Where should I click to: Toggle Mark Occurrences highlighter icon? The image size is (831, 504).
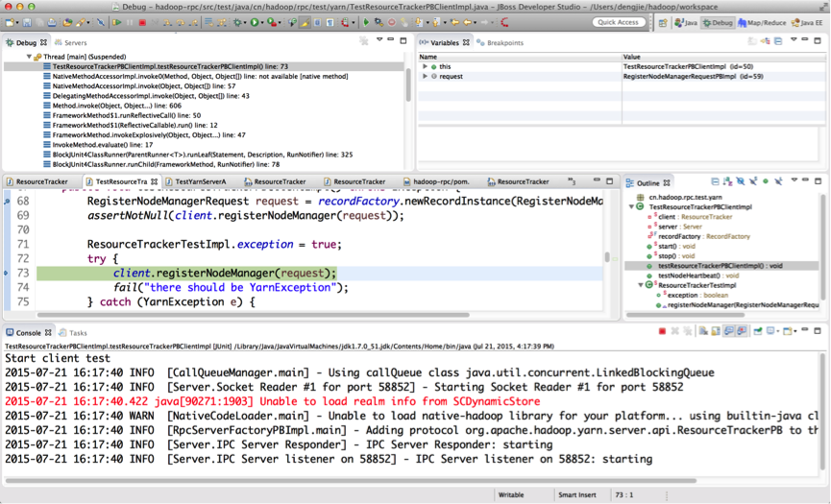pyautogui.click(x=305, y=22)
